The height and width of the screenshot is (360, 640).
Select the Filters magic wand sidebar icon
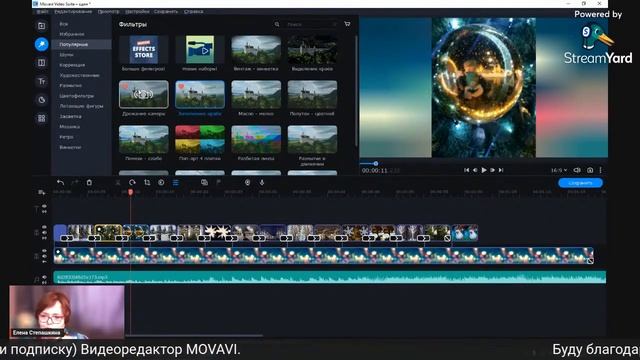click(x=42, y=44)
